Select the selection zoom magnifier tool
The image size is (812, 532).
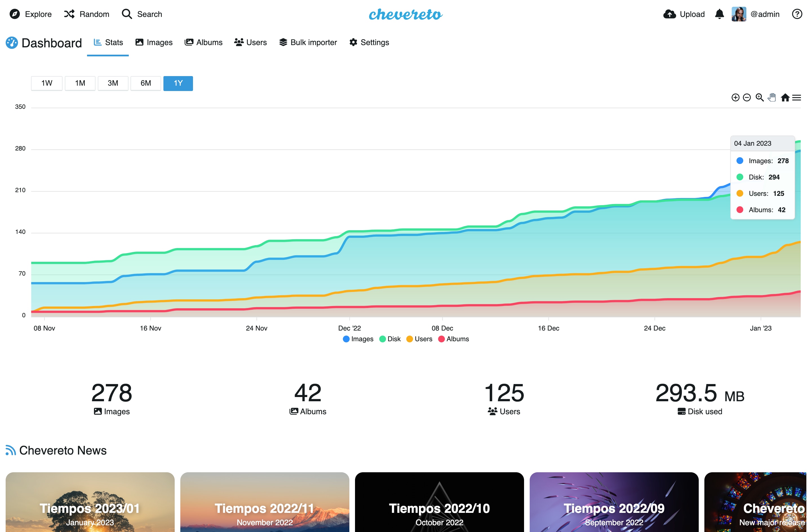coord(760,97)
